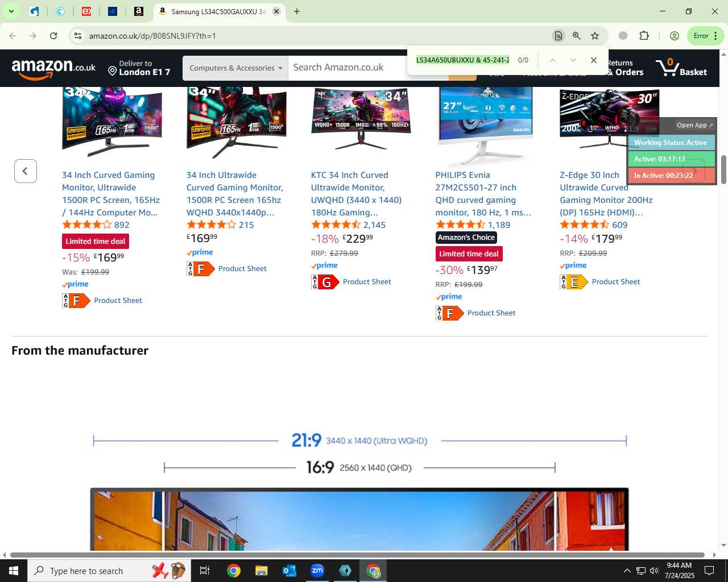The height and width of the screenshot is (582, 728).
Task: Open the Z-Edge monitor Product Sheet
Action: coord(616,282)
